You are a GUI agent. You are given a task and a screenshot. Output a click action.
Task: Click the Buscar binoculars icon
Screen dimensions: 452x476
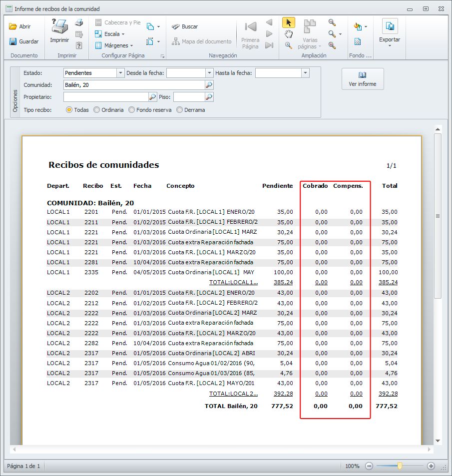pos(176,26)
